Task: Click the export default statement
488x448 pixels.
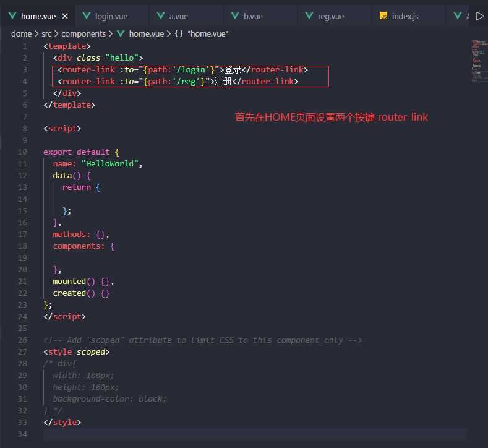Action: pyautogui.click(x=81, y=152)
